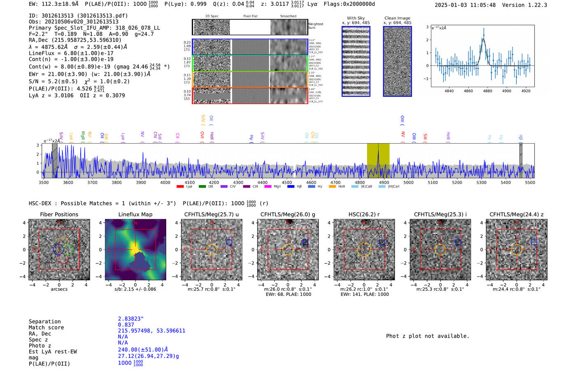Open the CFHTLS/Meg(24.4) z band image

pos(517,250)
